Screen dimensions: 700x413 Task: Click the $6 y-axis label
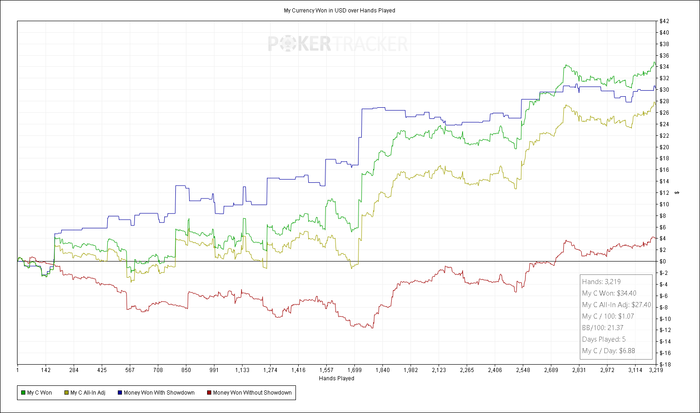point(662,227)
